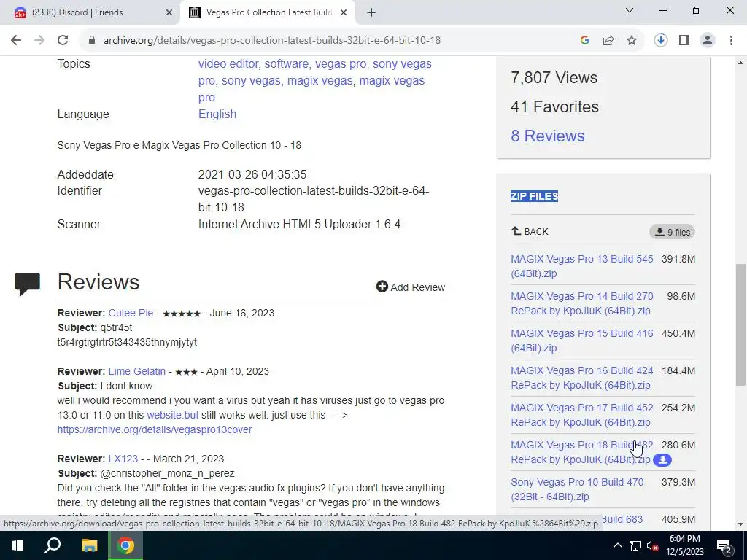Open the Chrome downloads indicator

(x=661, y=41)
